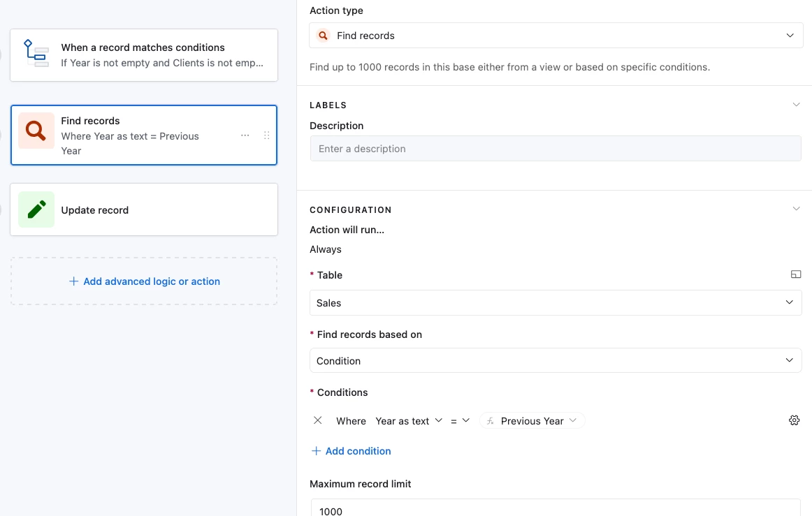Image resolution: width=812 pixels, height=516 pixels.
Task: Click the green Update record pencil icon
Action: 36,209
